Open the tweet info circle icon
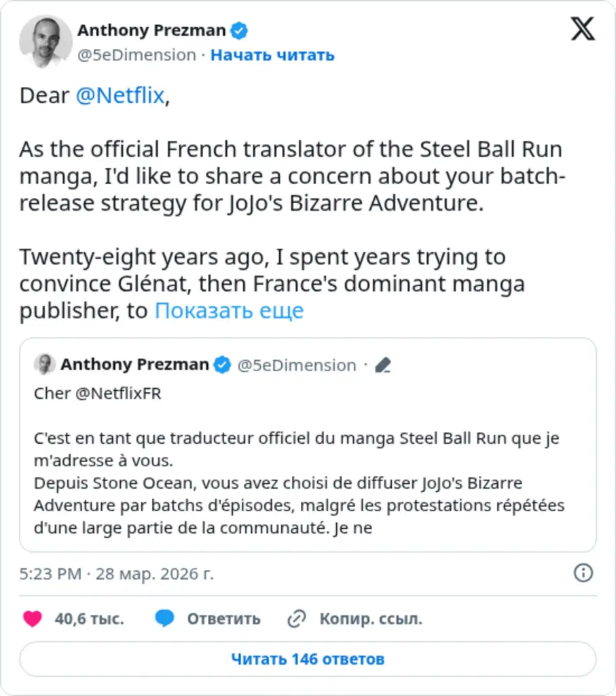The height and width of the screenshot is (696, 616). coord(583,573)
